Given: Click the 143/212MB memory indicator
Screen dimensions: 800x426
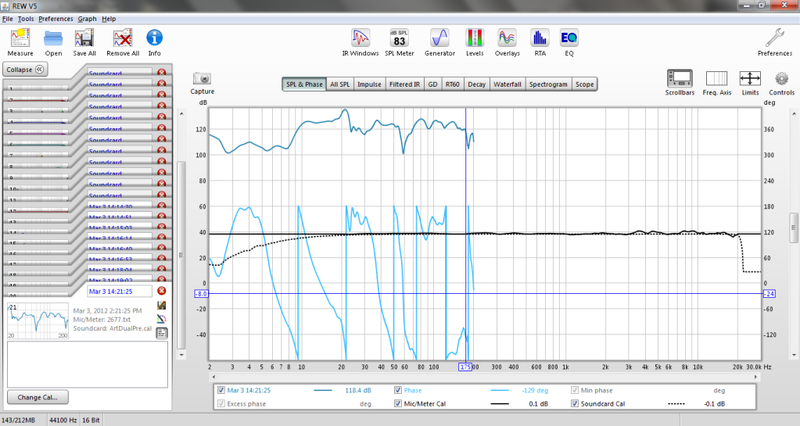Looking at the screenshot, I should pyautogui.click(x=19, y=420).
